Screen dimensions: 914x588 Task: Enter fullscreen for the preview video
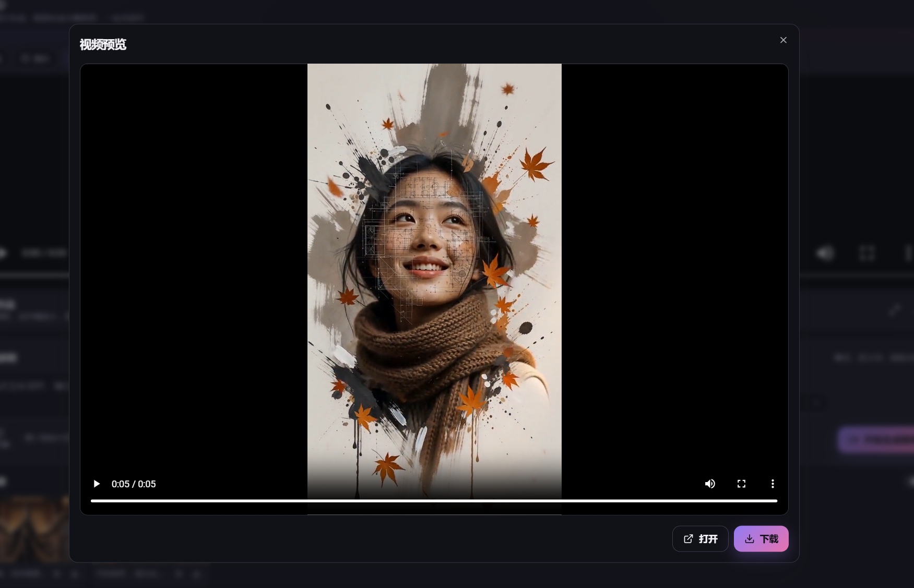click(x=741, y=484)
